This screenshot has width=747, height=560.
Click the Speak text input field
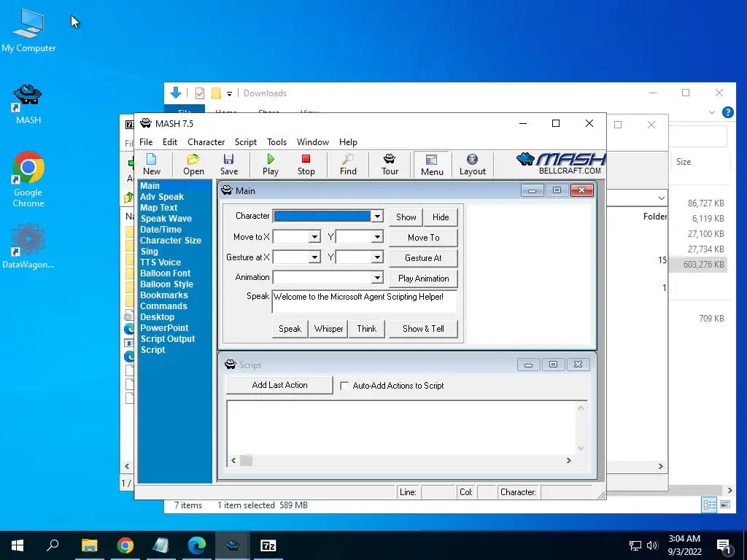click(x=365, y=301)
